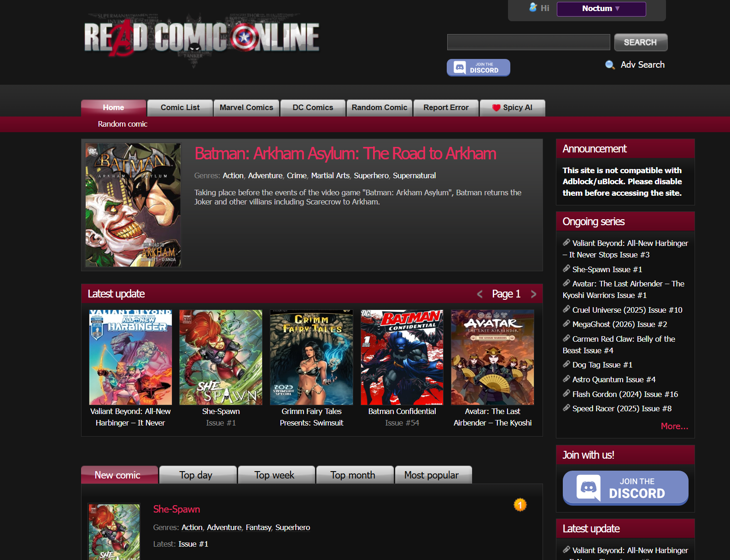Click the Adv Search magnifier icon
Viewport: 730px width, 560px height.
(x=610, y=65)
